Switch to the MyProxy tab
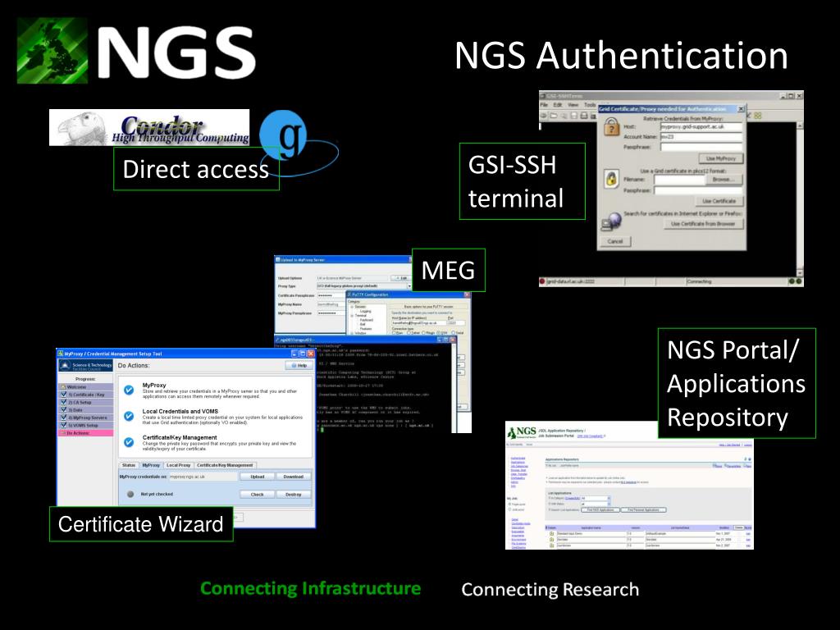 point(151,465)
